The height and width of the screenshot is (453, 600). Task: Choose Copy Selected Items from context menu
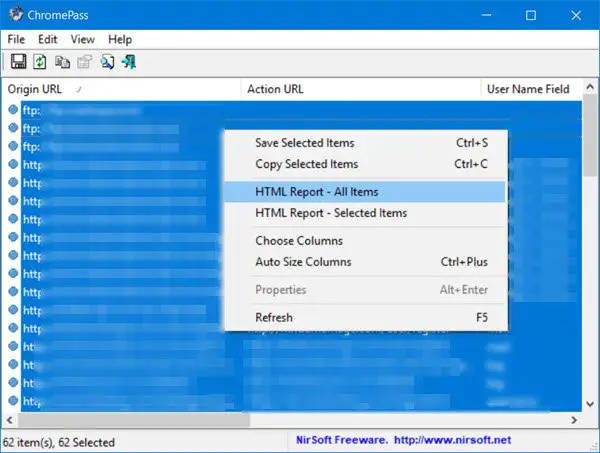click(x=366, y=164)
